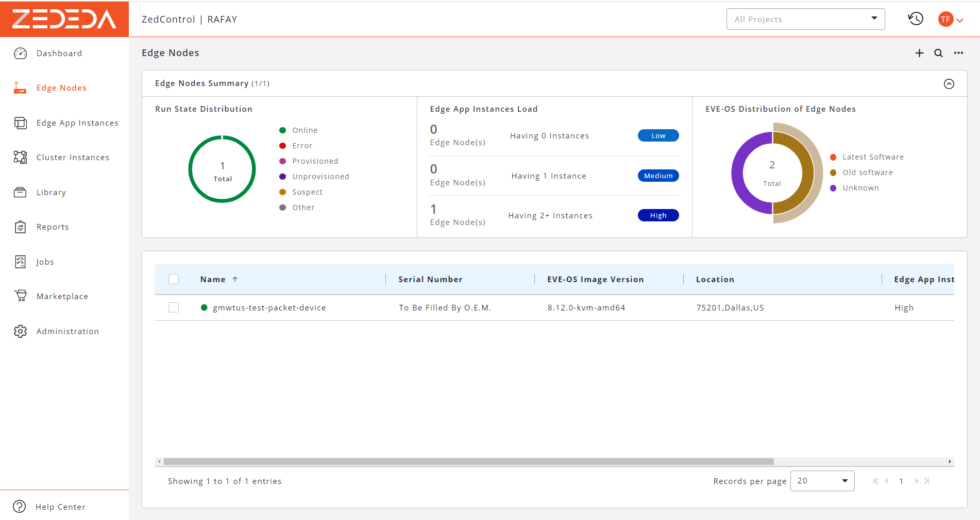Click the To Be Filled By O.E.M. cell
This screenshot has width=980, height=520.
click(x=445, y=308)
